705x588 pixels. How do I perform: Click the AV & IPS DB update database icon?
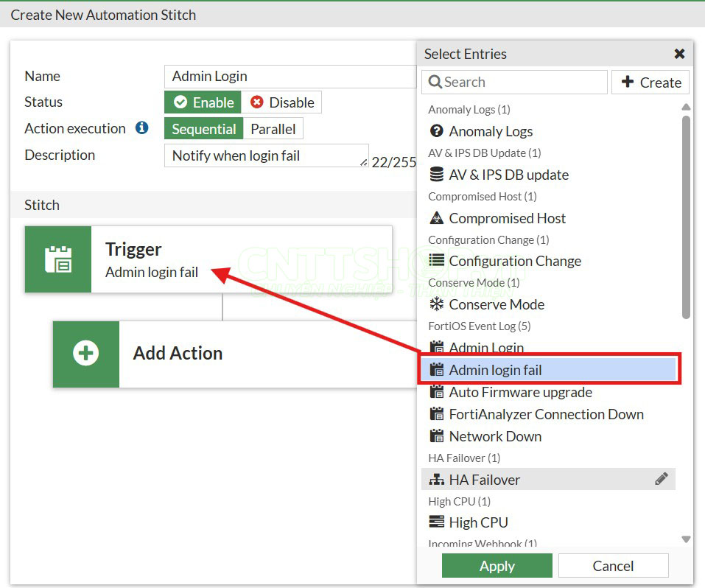point(437,175)
